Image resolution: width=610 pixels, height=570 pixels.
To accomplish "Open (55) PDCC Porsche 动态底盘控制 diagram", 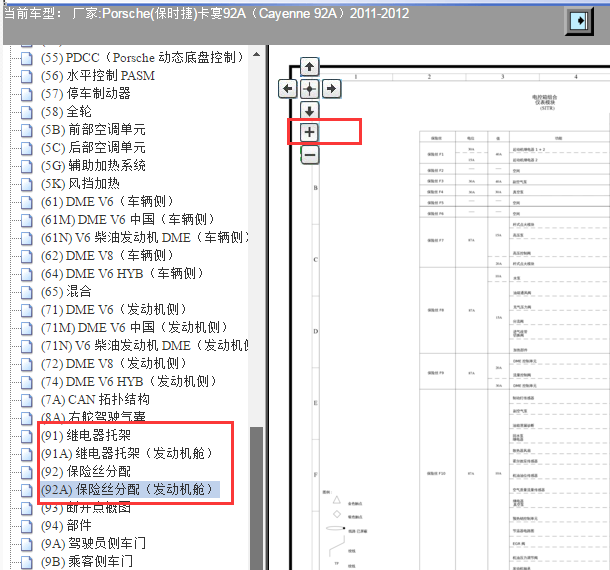I will [142, 58].
